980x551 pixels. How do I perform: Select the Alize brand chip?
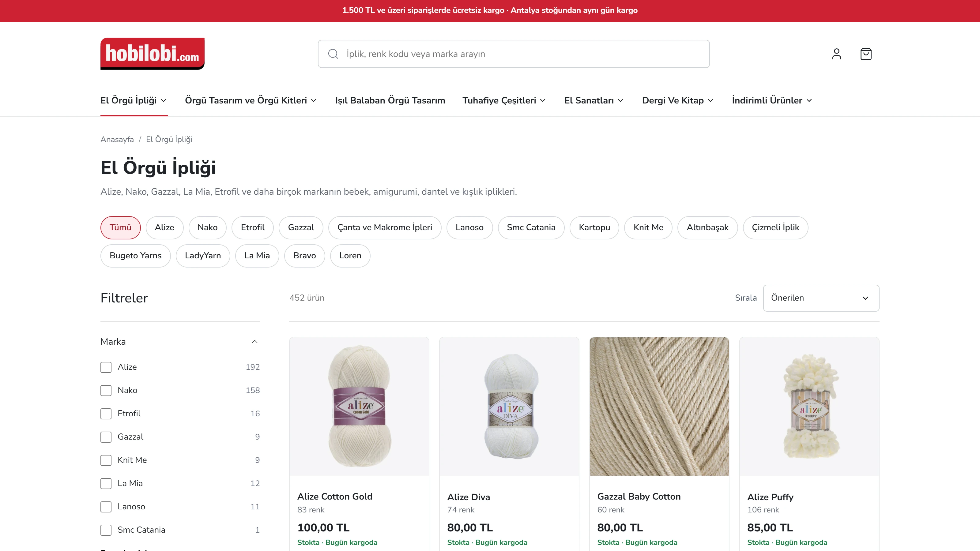tap(164, 227)
